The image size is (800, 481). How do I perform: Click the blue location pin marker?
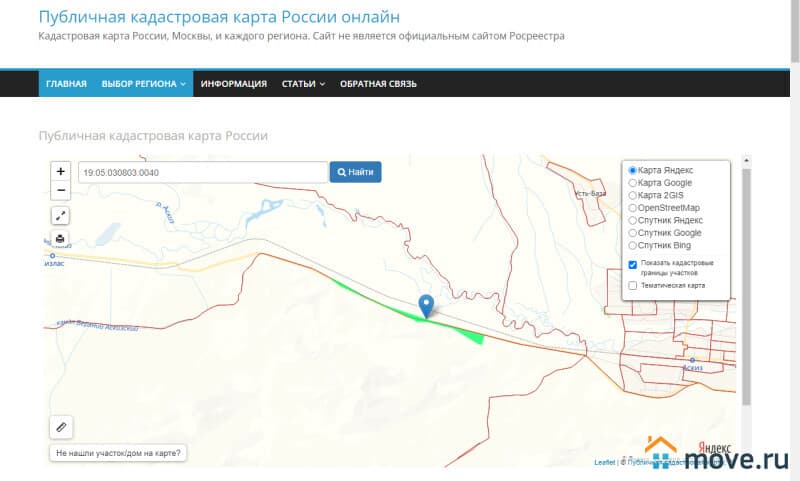click(426, 306)
